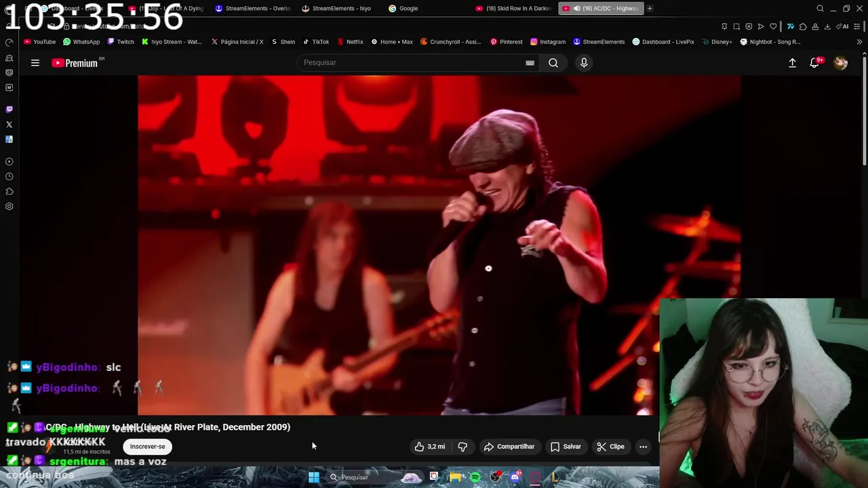Screen dimensions: 868x488
Task: Open the upload/create video icon
Action: pyautogui.click(x=792, y=62)
